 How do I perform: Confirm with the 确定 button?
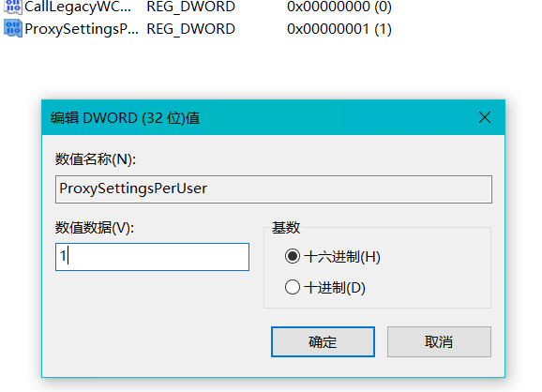(x=323, y=342)
